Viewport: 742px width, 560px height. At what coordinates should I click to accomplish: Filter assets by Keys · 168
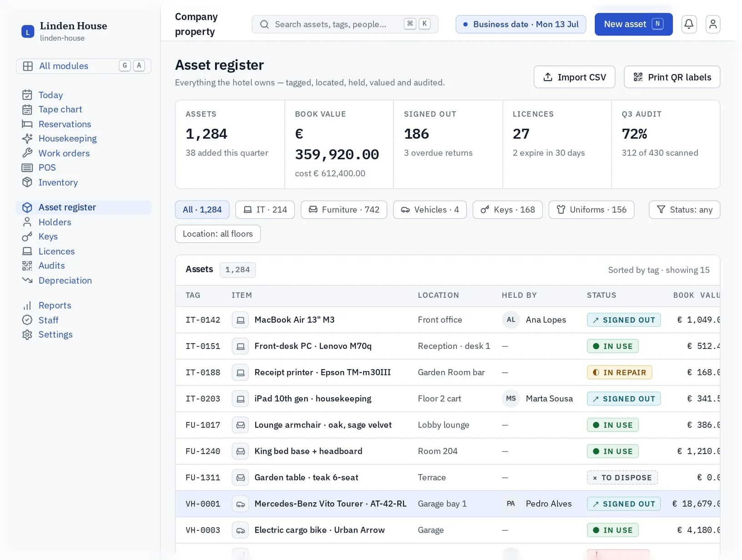(507, 210)
